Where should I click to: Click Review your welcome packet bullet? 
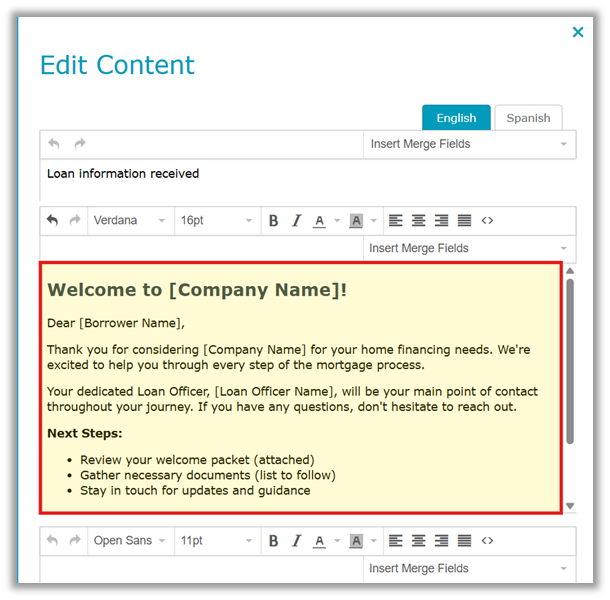pyautogui.click(x=197, y=460)
